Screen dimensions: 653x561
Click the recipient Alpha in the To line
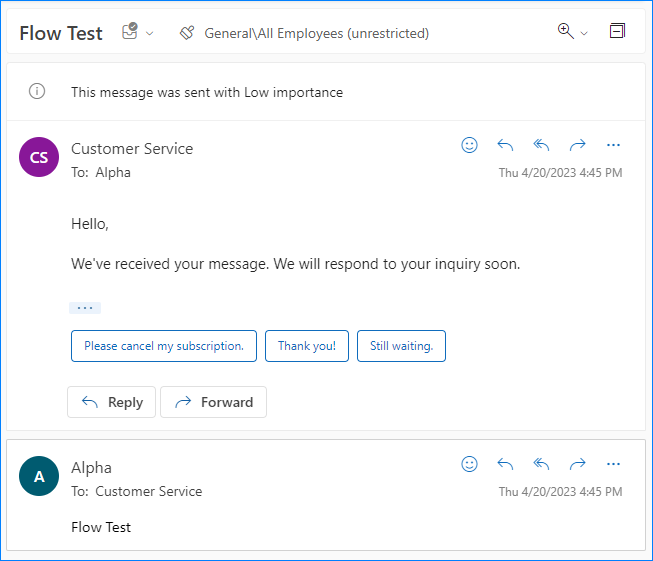(113, 172)
